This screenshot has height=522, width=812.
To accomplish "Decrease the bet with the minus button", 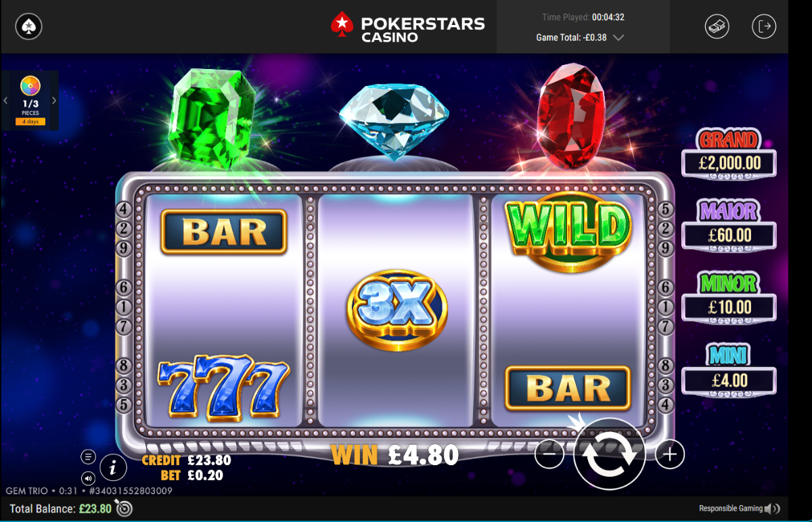I will point(549,454).
